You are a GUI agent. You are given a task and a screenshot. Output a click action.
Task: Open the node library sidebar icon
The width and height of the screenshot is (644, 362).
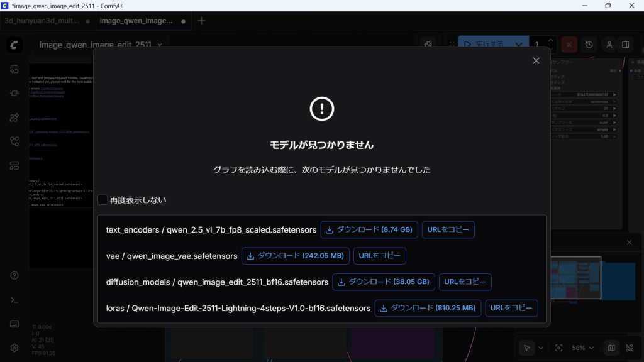(x=14, y=93)
